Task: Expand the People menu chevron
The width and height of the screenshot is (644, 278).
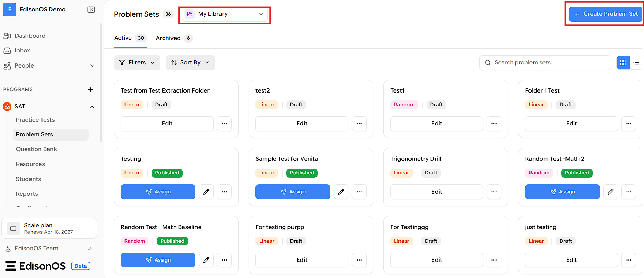Action: (92, 65)
